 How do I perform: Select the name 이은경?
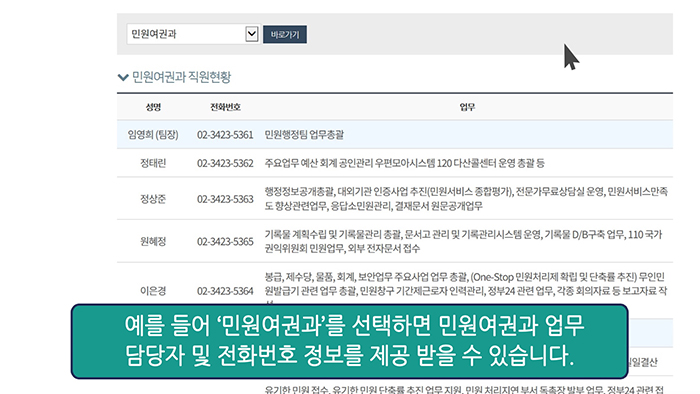tap(153, 291)
